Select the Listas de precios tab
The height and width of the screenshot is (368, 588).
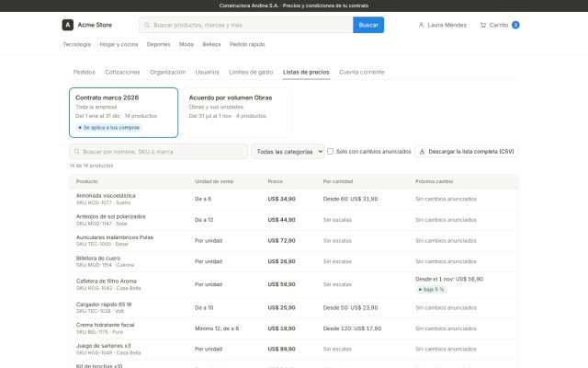(x=306, y=72)
